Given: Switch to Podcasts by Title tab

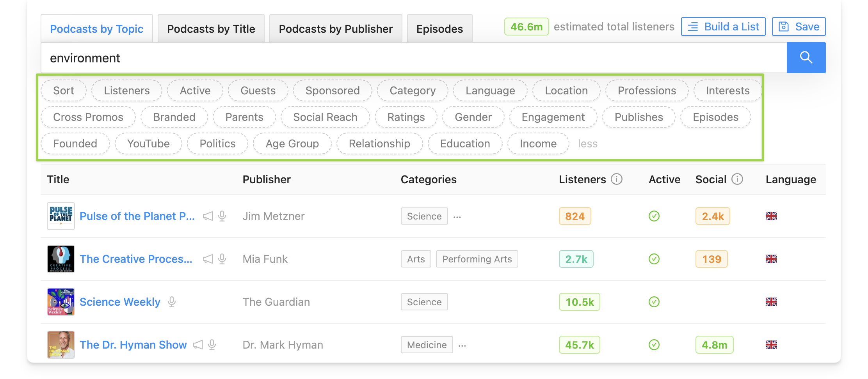Looking at the screenshot, I should (x=211, y=29).
